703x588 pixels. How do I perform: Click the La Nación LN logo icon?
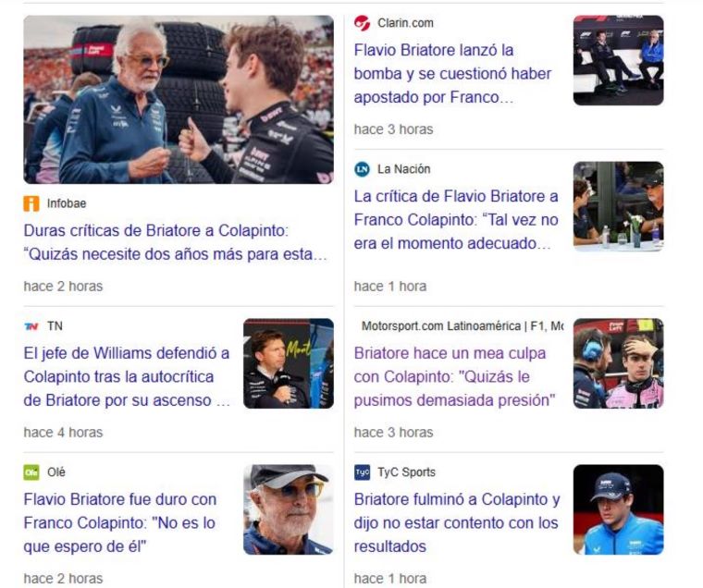[362, 169]
